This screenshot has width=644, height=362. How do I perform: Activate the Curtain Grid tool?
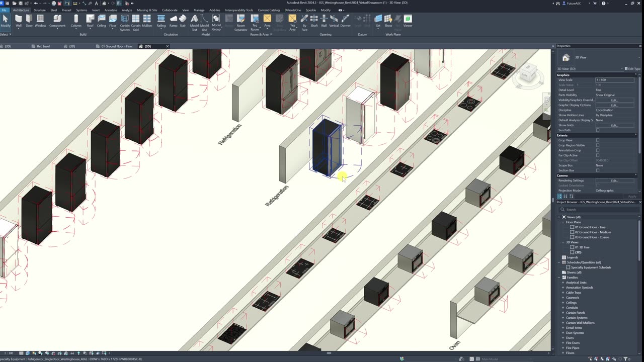point(136,23)
